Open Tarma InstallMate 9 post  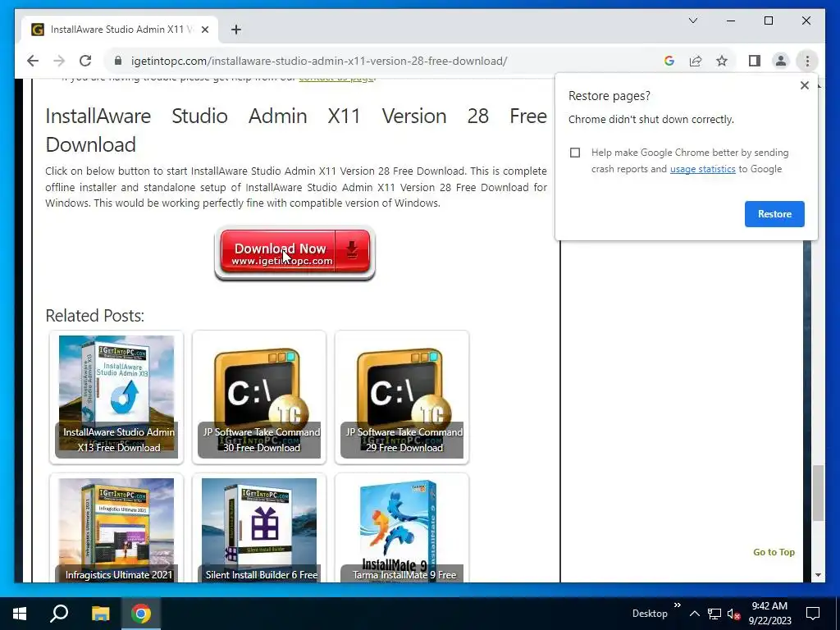[402, 529]
